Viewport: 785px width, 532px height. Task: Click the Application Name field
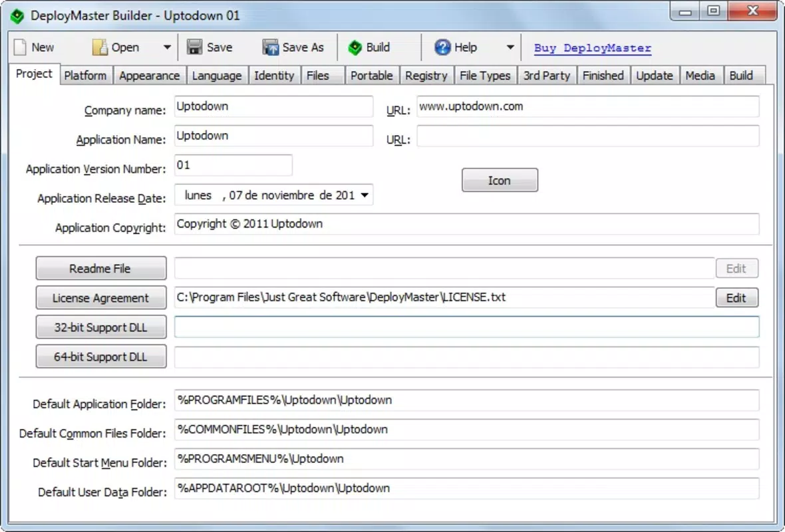pos(273,136)
